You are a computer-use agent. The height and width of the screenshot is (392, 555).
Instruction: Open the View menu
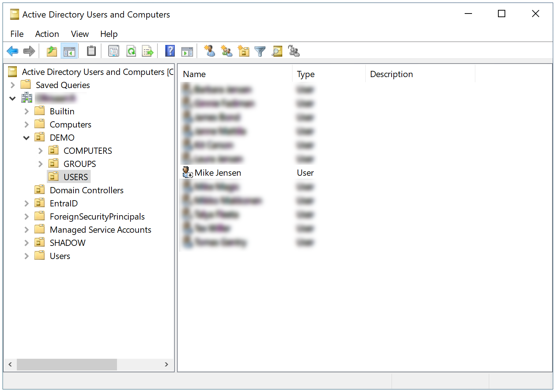coord(80,34)
